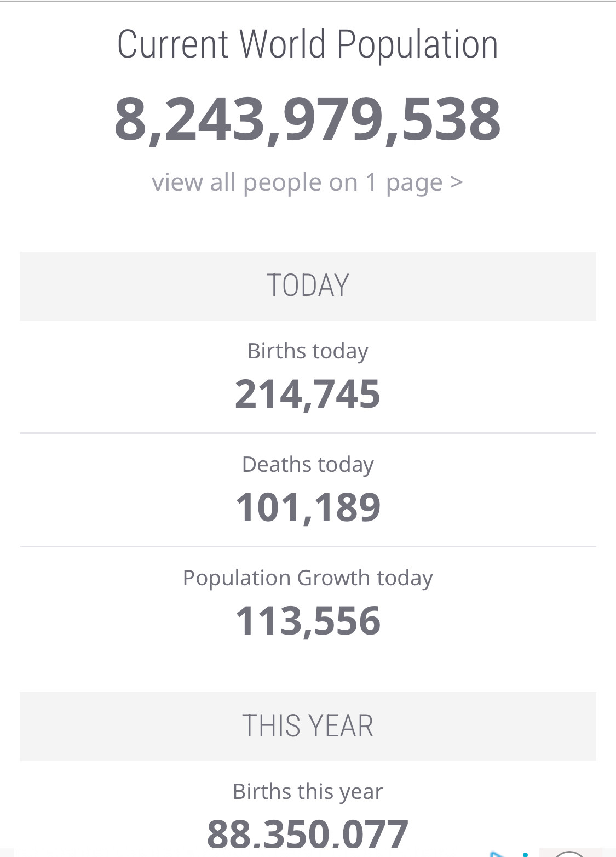Click the divider line below deaths today
616x857 pixels.
pos(308,546)
